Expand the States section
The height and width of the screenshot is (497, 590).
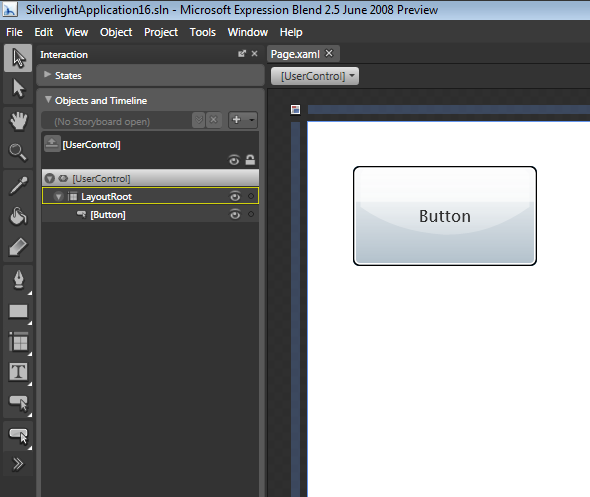47,74
